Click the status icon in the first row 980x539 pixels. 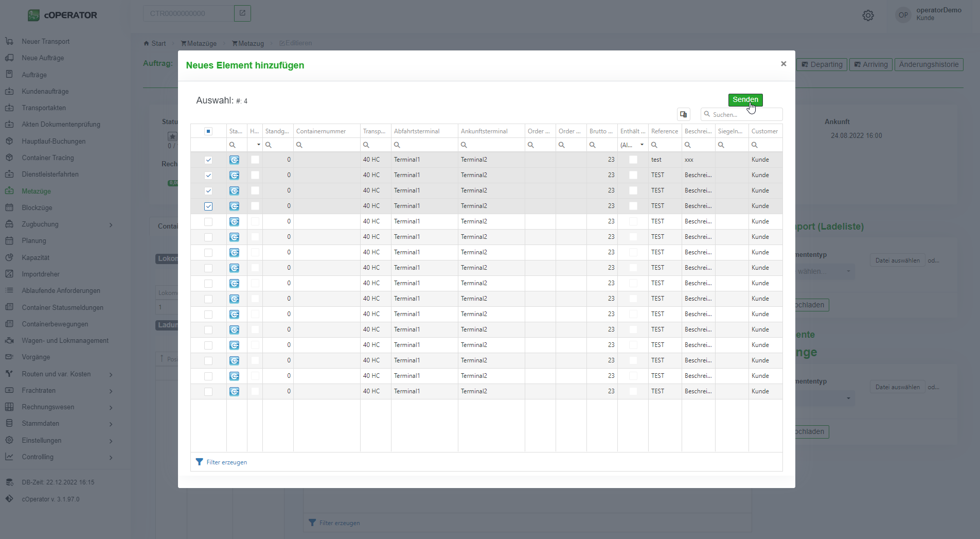(x=234, y=160)
